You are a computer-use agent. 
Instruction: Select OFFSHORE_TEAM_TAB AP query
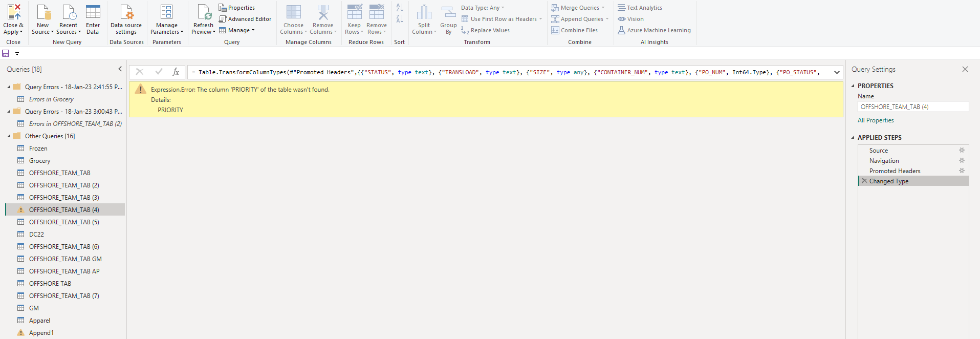66,271
